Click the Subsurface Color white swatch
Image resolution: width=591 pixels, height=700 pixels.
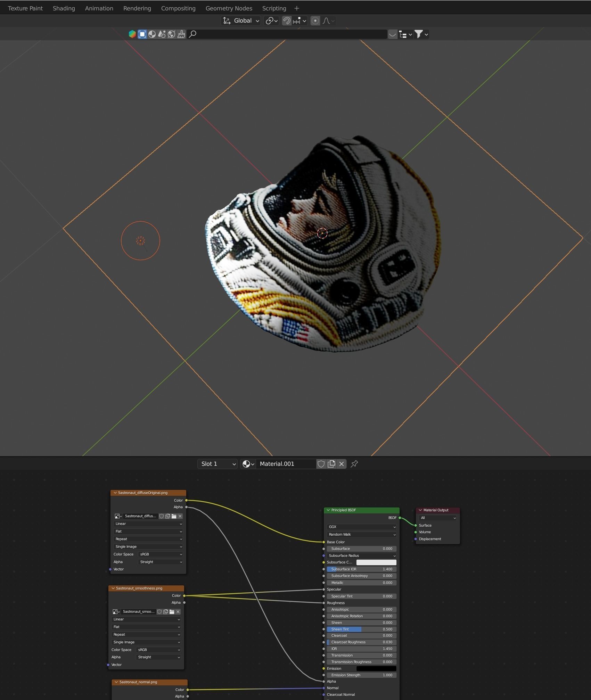point(376,562)
